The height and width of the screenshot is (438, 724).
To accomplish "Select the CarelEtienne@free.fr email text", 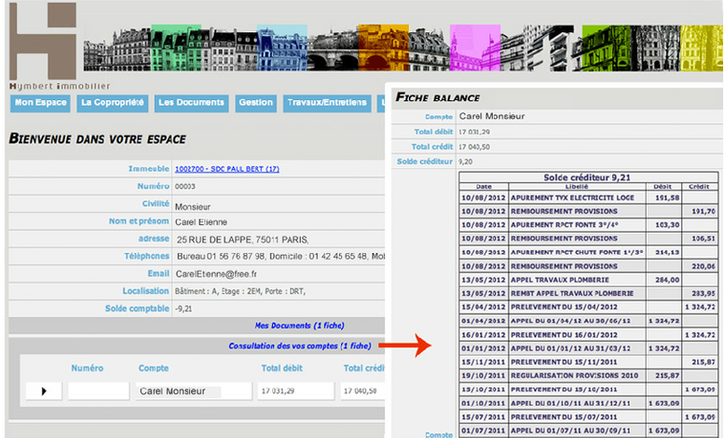I will tap(216, 274).
